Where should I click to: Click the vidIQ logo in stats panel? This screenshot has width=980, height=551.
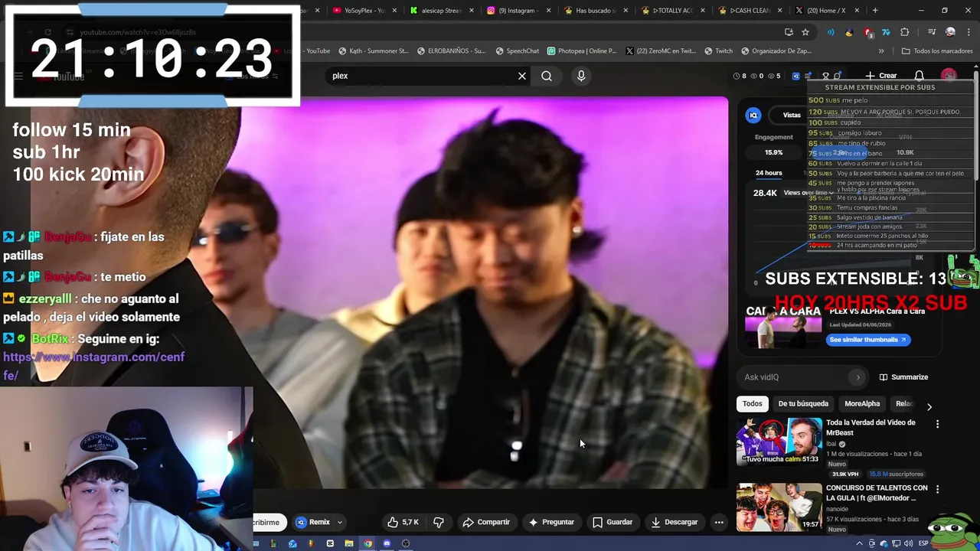[x=753, y=115]
